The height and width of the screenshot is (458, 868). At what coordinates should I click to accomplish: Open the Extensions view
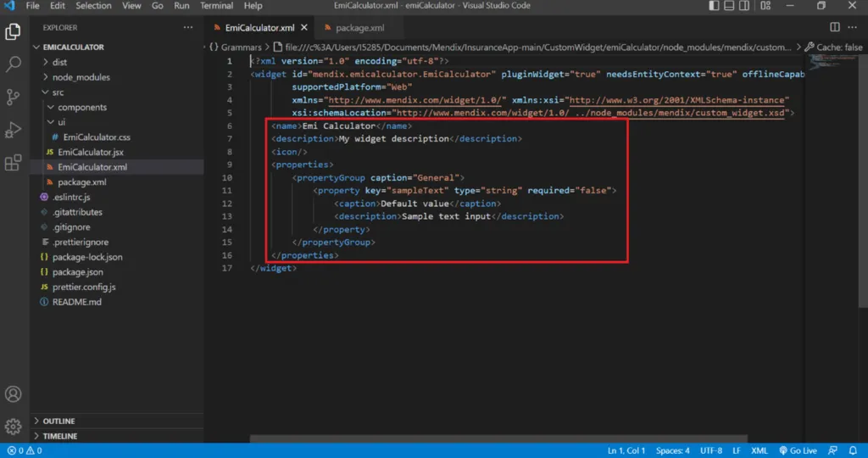[14, 162]
